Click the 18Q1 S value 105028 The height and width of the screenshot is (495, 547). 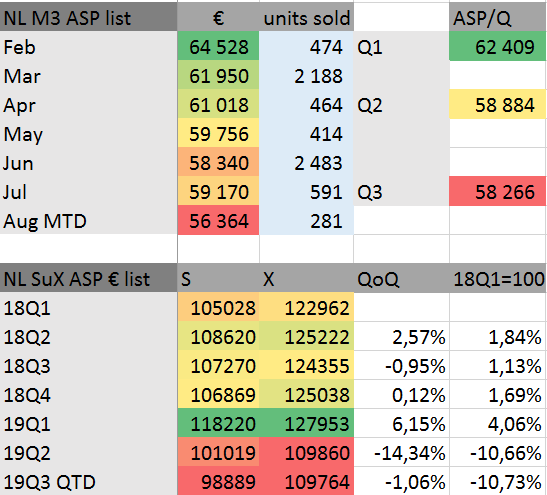[x=218, y=307]
